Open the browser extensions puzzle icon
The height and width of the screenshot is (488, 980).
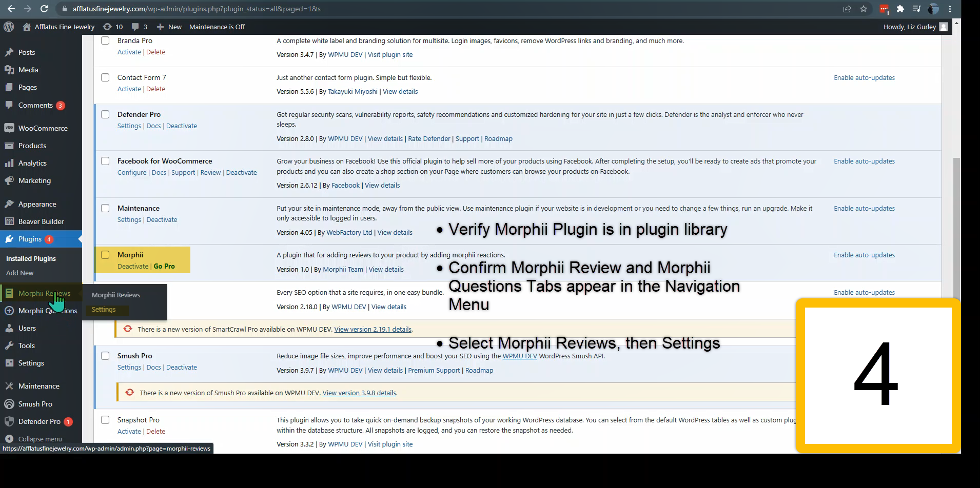click(x=900, y=9)
